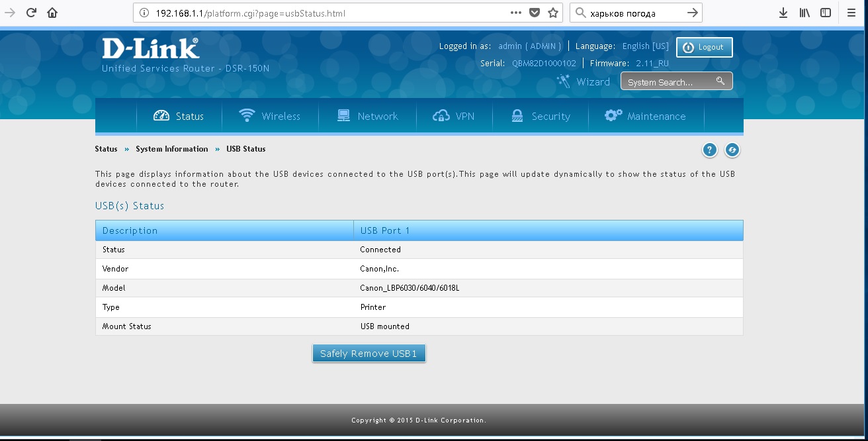
Task: Log out using the Logout button
Action: point(704,47)
